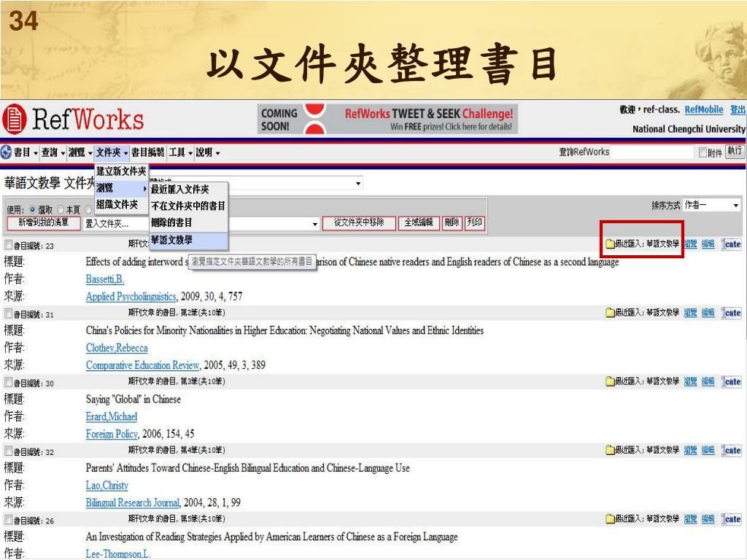Click 全域編輯 button
The height and width of the screenshot is (560, 747).
coord(419,223)
